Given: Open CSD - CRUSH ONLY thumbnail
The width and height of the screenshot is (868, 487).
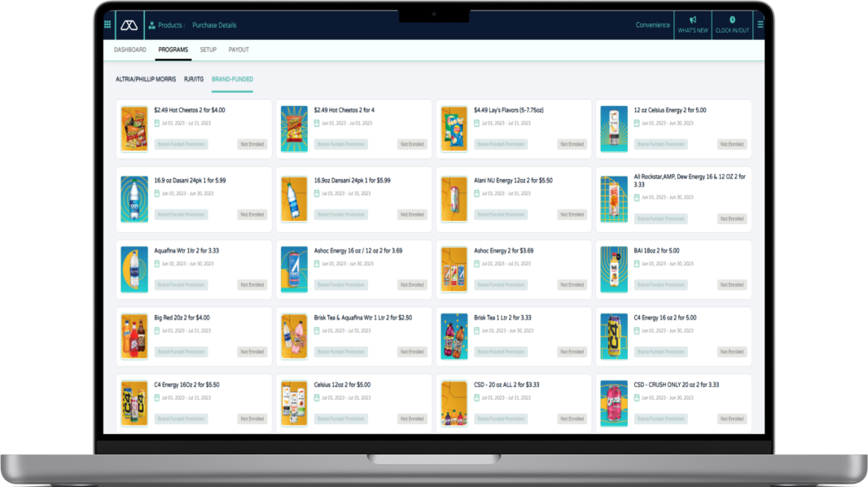Looking at the screenshot, I should 614,403.
